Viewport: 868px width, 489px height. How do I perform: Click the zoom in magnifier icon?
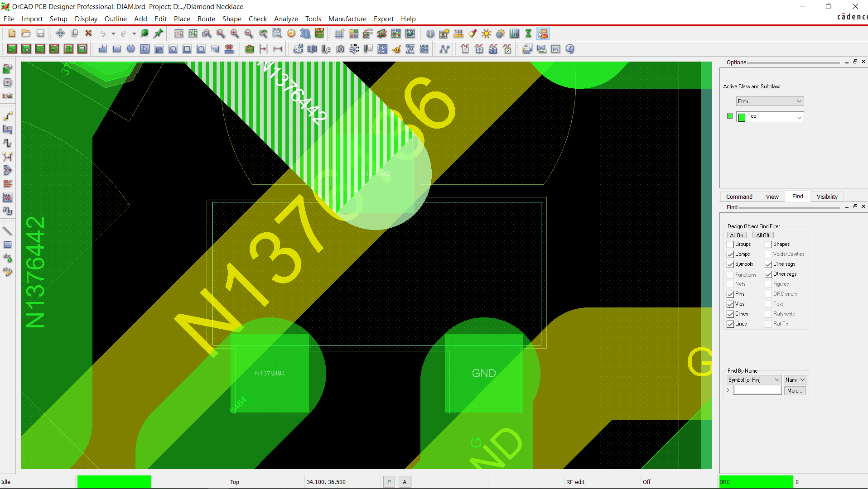tap(235, 34)
